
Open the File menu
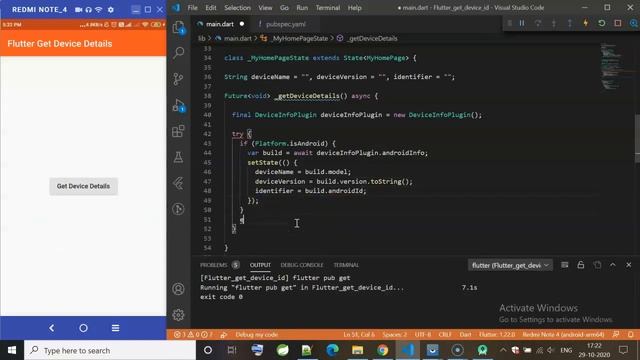tap(192, 8)
